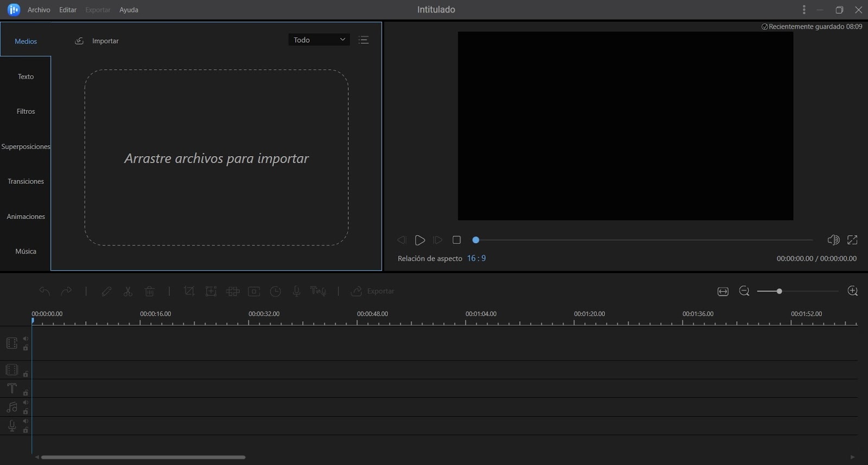Image resolution: width=868 pixels, height=465 pixels.
Task: Select the Mosaic tool icon
Action: tap(233, 291)
